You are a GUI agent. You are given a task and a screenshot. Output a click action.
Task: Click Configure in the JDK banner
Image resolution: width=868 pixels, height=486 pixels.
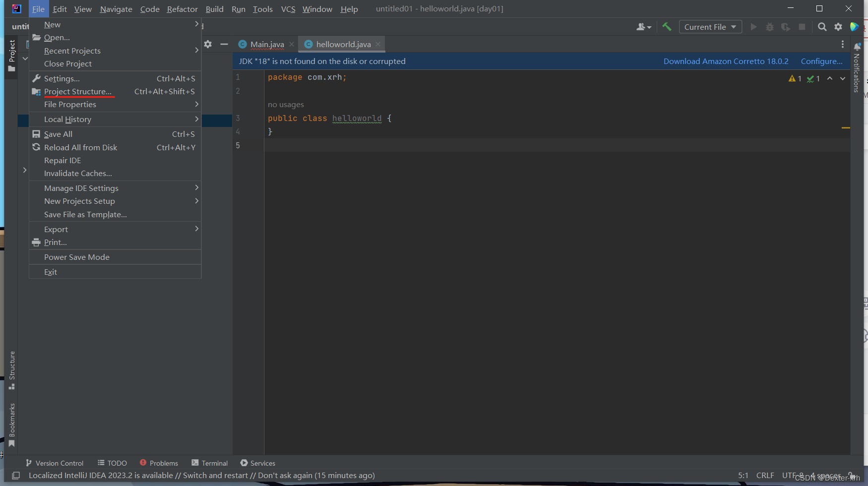pos(821,61)
